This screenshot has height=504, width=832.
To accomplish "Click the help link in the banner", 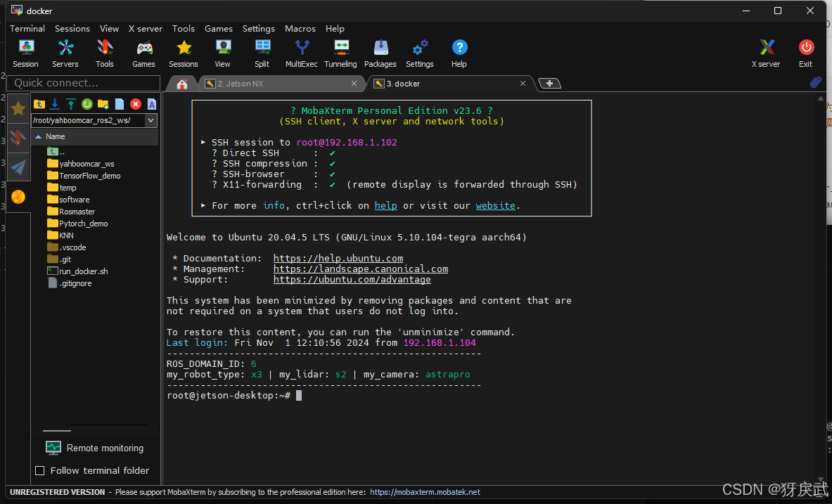I will [385, 205].
